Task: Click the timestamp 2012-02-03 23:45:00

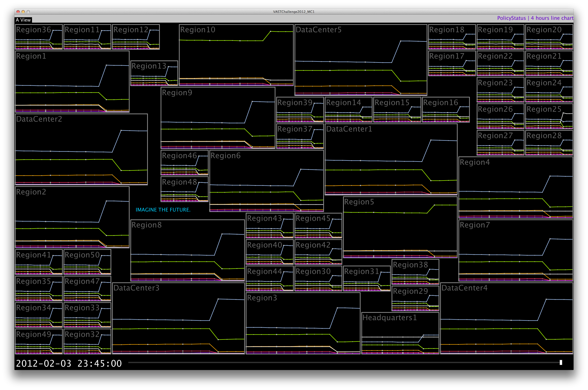Action: [69, 363]
